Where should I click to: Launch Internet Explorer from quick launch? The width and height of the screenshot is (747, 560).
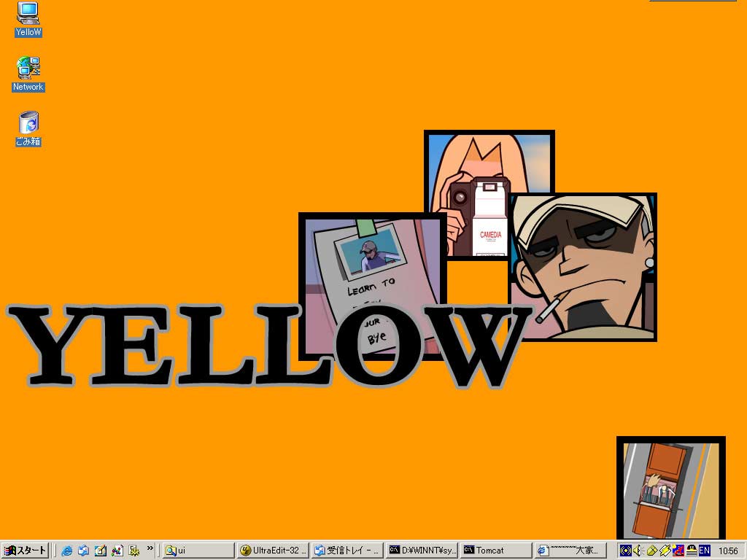tap(67, 551)
